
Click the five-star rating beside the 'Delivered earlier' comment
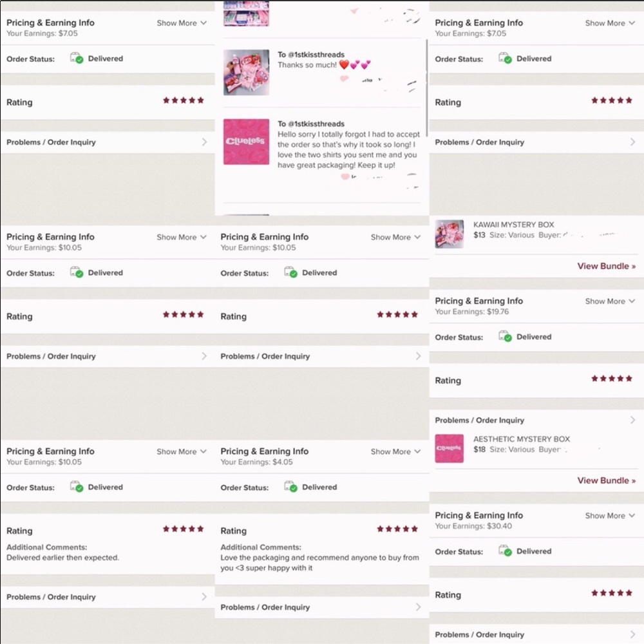point(183,529)
